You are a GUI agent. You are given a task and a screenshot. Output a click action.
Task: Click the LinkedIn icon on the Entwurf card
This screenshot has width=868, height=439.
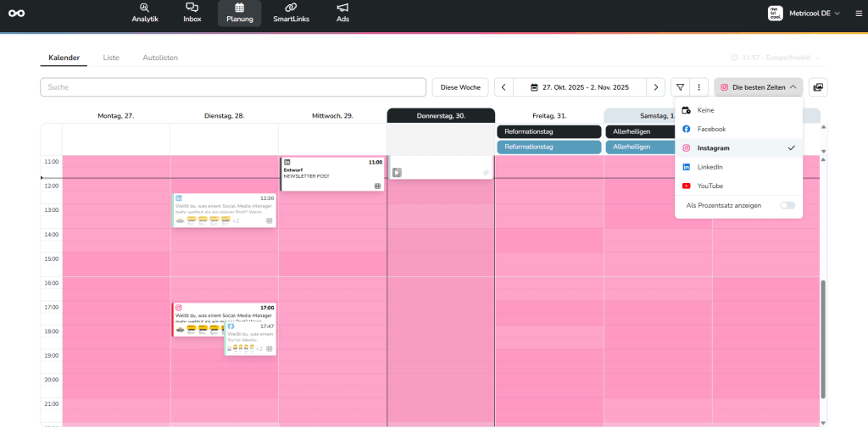[287, 162]
